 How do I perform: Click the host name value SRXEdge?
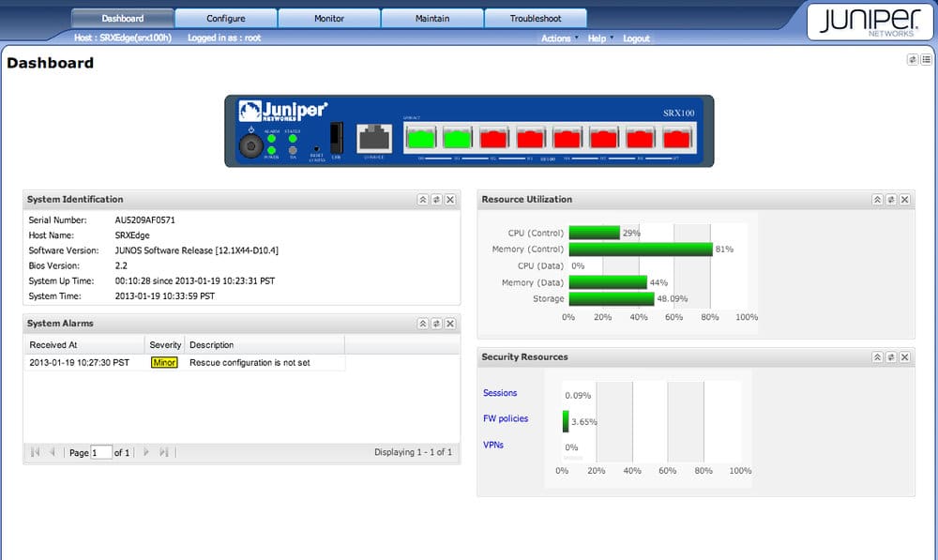132,235
